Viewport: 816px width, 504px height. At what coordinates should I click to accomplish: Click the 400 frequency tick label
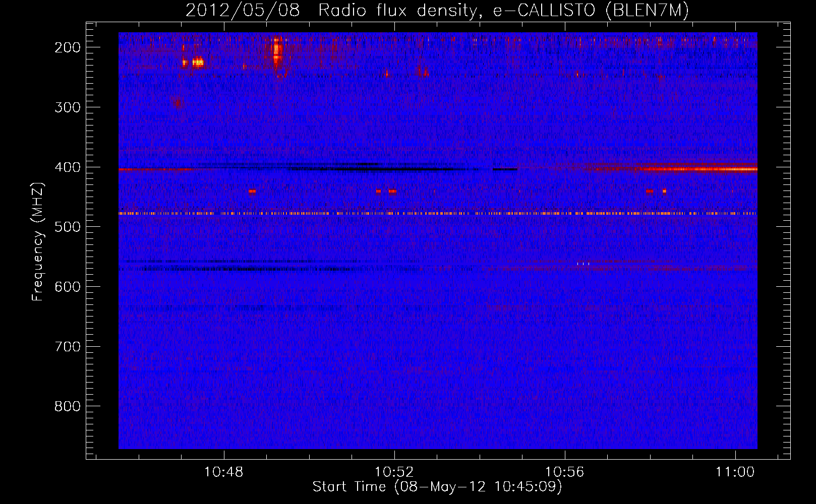68,167
